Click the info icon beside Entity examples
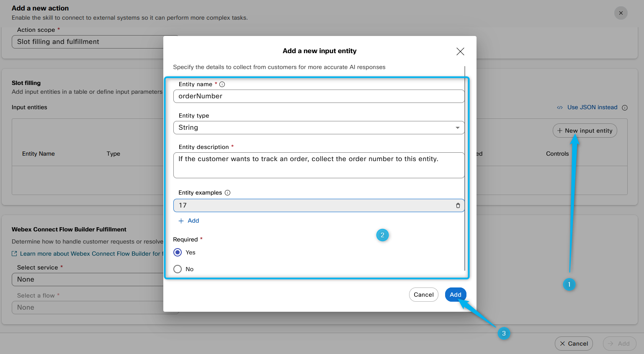644x354 pixels. click(x=228, y=193)
